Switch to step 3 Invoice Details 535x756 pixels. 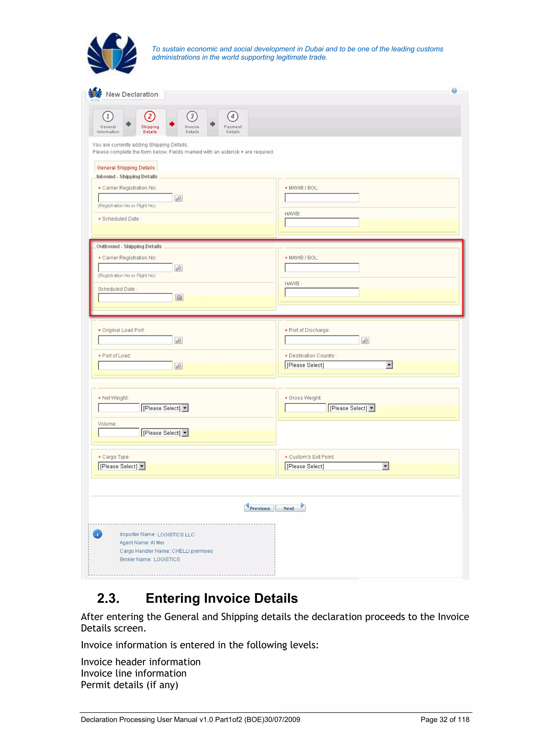pos(192,122)
